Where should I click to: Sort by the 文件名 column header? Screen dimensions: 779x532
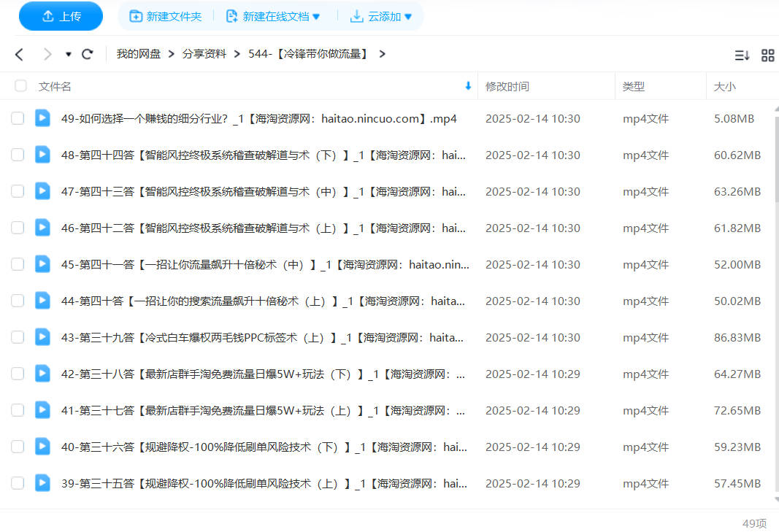(55, 86)
